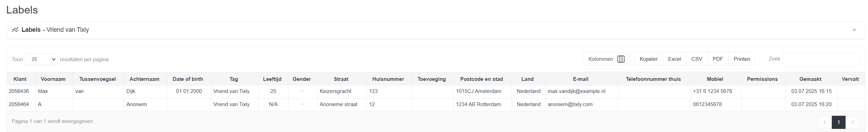Open the results-per-page dropdown

pos(41,59)
